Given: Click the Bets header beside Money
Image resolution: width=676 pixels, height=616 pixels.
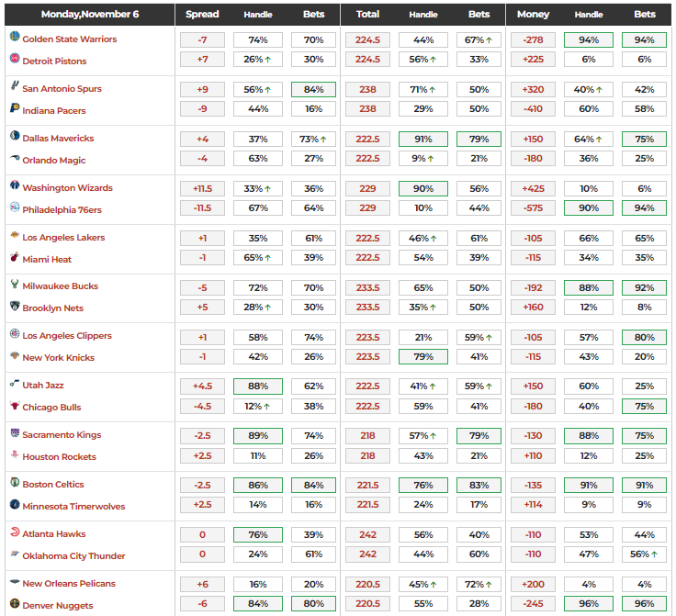Looking at the screenshot, I should [x=645, y=14].
